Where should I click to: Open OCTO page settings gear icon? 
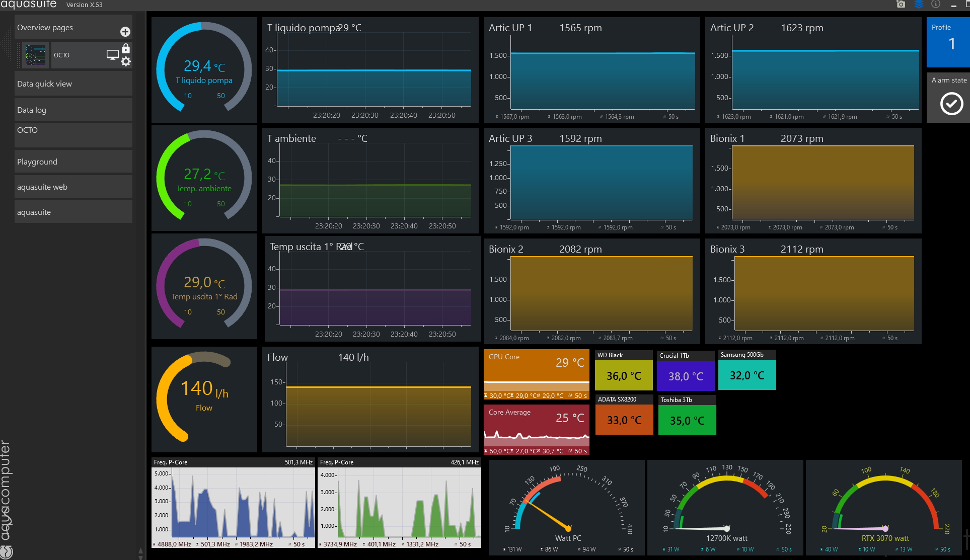pos(126,61)
